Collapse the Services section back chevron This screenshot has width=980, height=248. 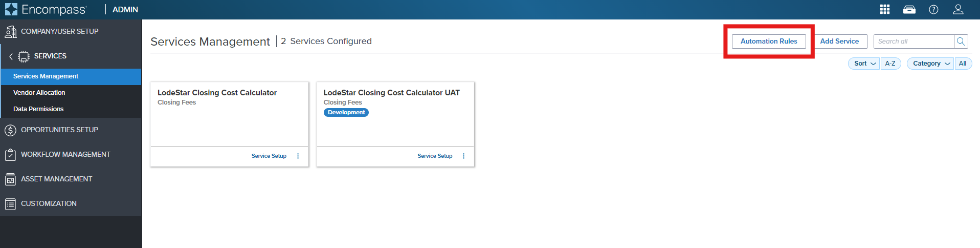pyautogui.click(x=11, y=56)
